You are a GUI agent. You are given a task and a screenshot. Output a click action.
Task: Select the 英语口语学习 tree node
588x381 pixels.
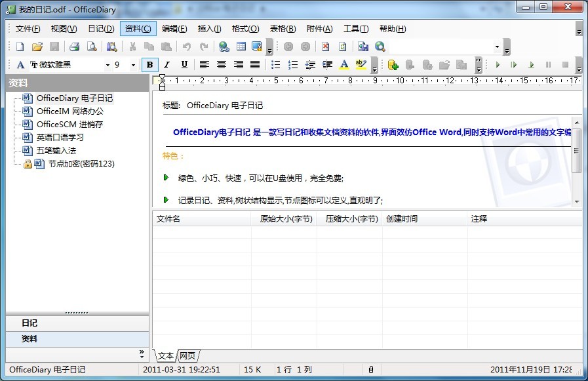(x=60, y=137)
